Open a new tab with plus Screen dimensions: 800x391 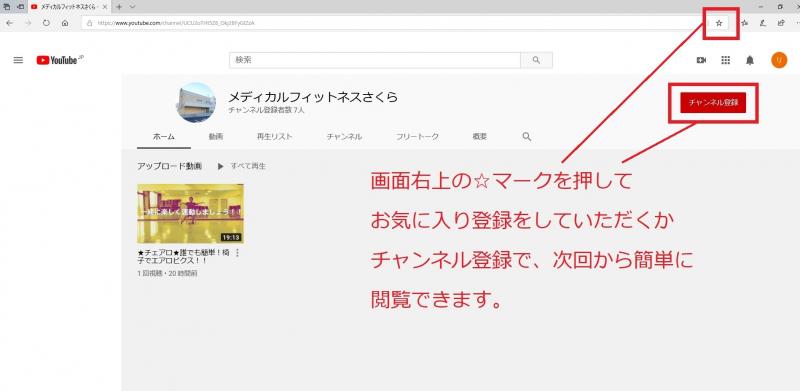click(119, 7)
